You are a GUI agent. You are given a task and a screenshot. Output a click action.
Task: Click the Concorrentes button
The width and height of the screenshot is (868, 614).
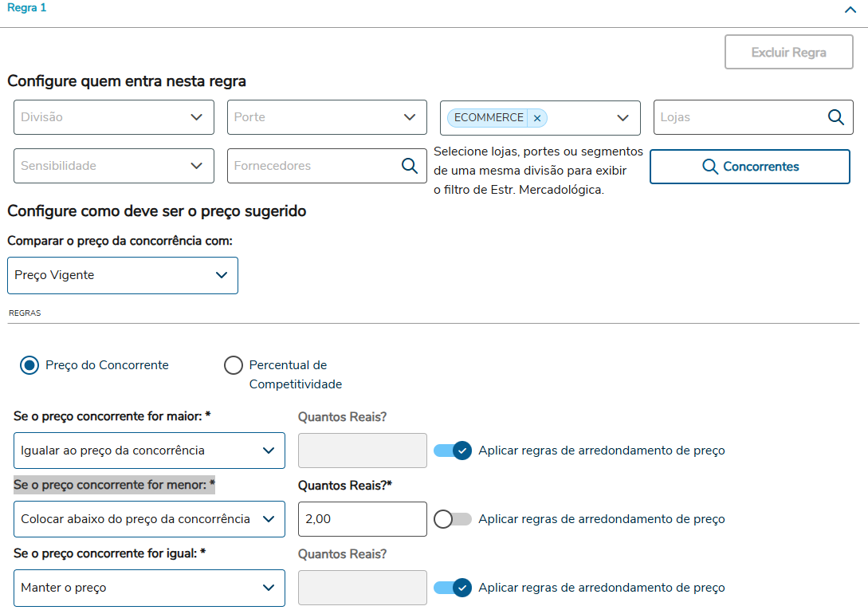(x=750, y=167)
